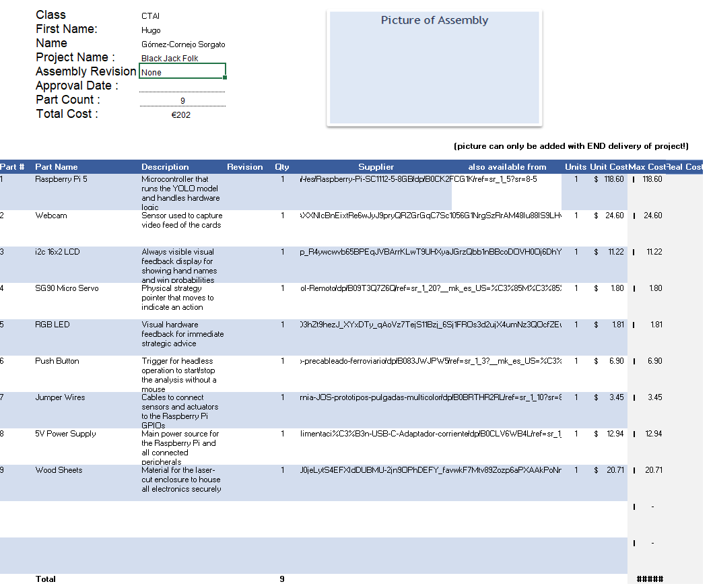Viewport: 713px width, 588px height.
Task: Select the Wood Sheets description cell
Action: click(181, 480)
